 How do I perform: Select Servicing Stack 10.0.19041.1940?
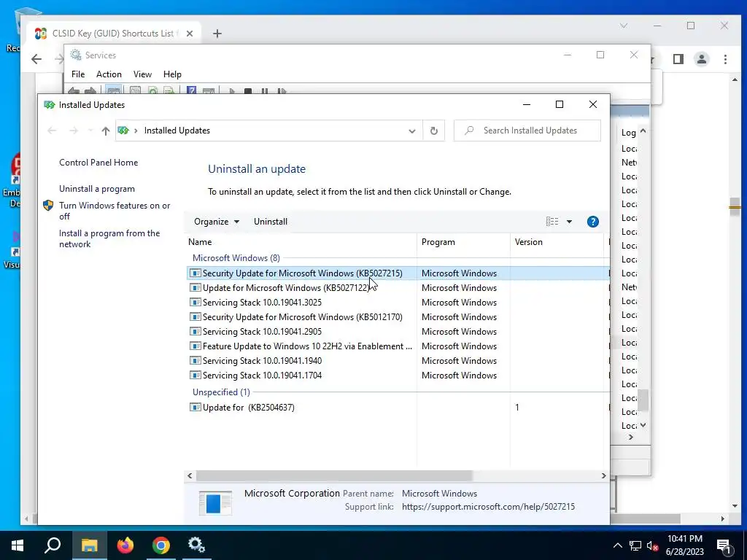click(398, 360)
